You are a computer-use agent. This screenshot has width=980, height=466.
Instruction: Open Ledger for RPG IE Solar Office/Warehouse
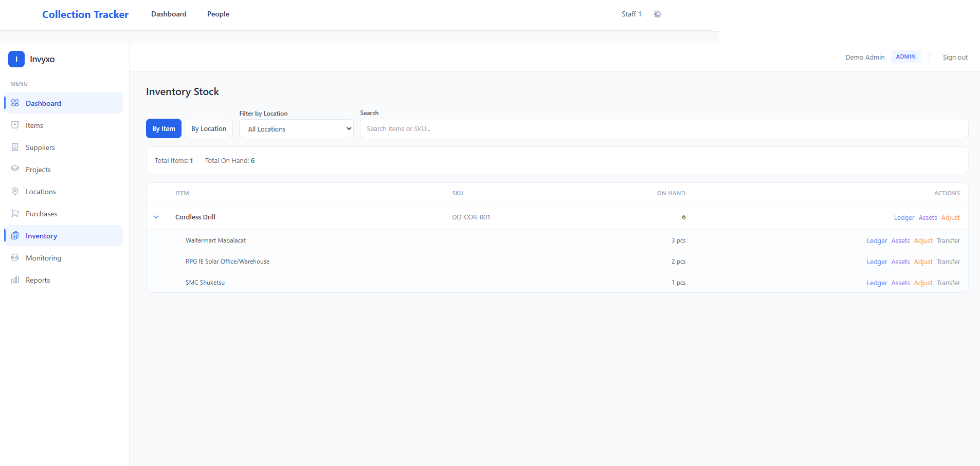[877, 262]
